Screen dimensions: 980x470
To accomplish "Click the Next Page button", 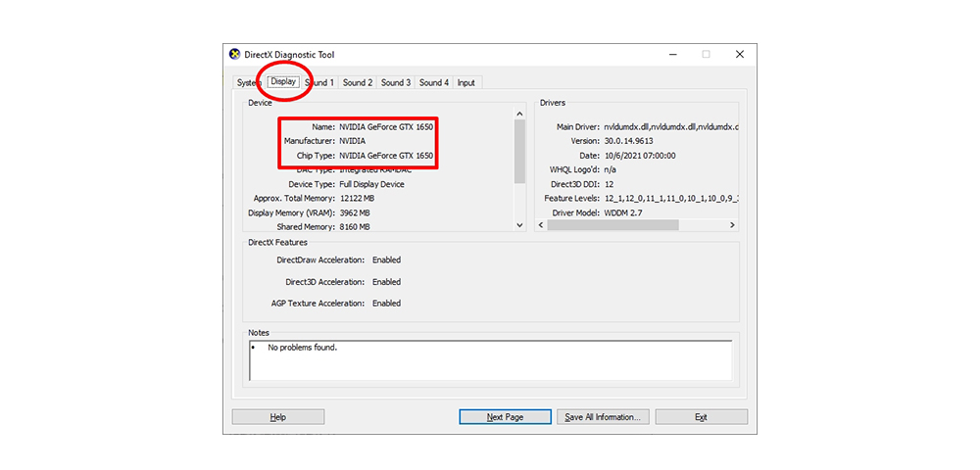I will click(505, 417).
